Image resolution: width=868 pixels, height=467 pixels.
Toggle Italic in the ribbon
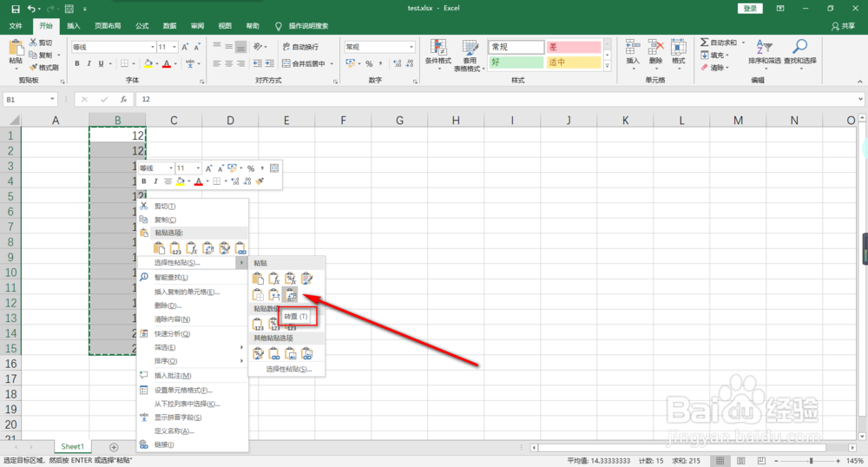pyautogui.click(x=89, y=63)
